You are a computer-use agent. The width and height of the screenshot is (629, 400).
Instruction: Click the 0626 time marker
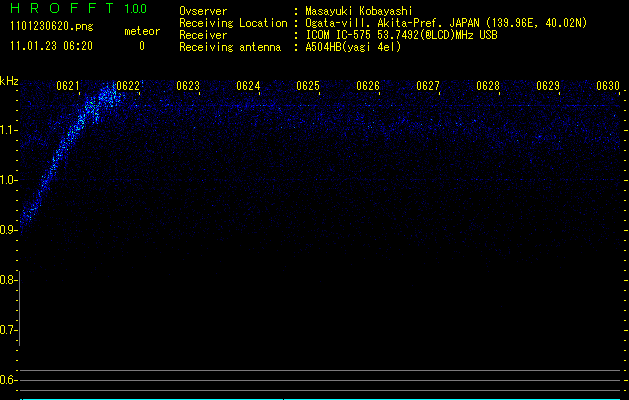368,86
